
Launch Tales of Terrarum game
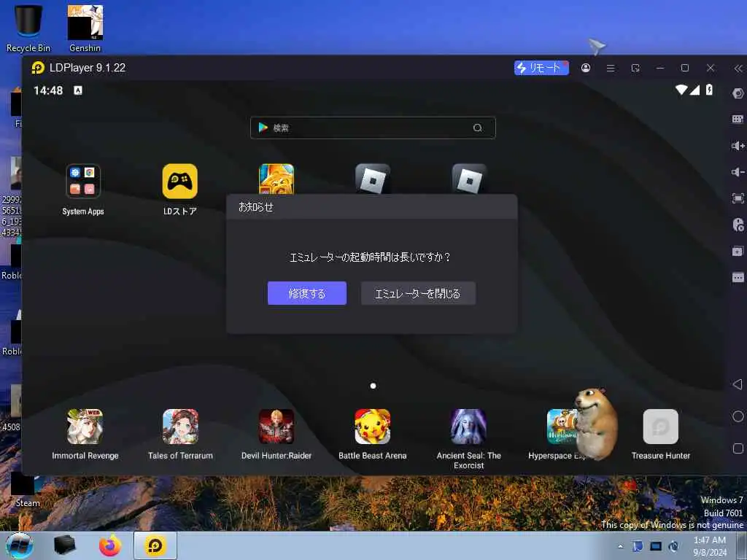click(x=180, y=427)
